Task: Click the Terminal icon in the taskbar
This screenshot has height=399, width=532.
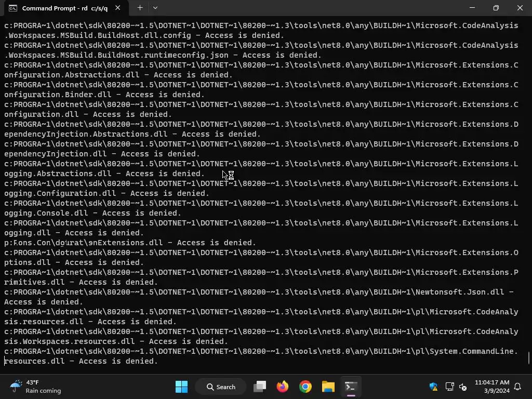Action: (351, 387)
